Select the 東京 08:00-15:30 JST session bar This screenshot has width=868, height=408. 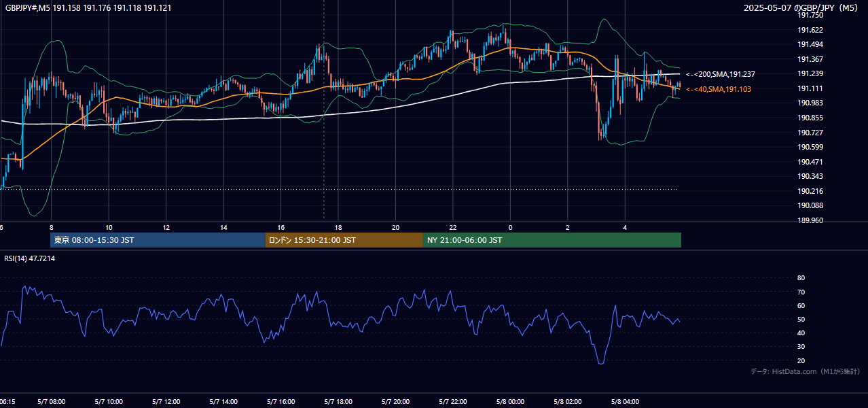tap(158, 240)
